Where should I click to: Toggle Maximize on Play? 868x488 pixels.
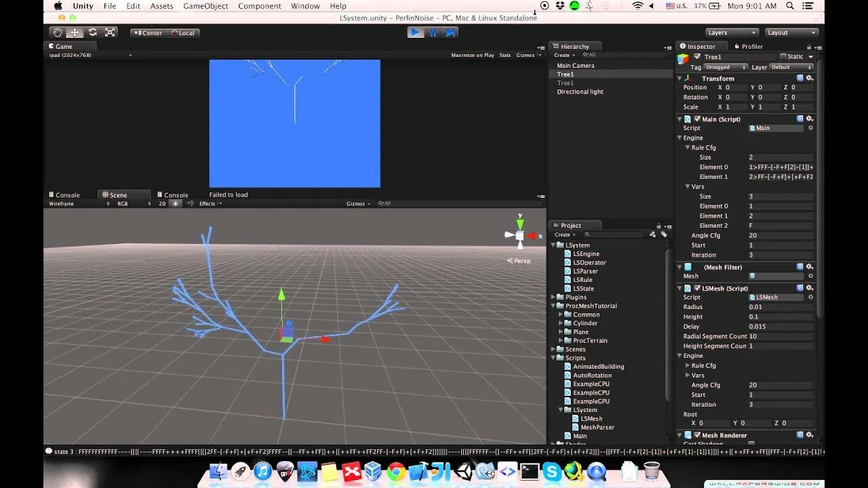473,55
